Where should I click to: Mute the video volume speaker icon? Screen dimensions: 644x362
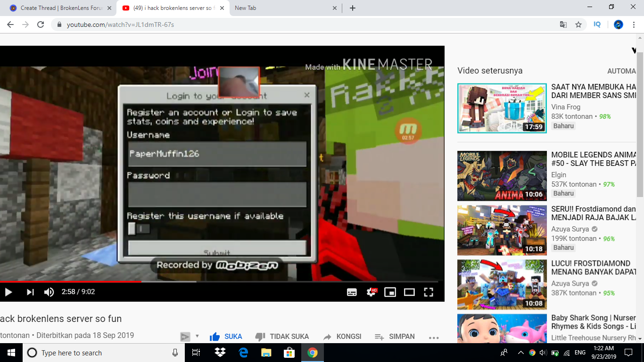click(x=49, y=292)
